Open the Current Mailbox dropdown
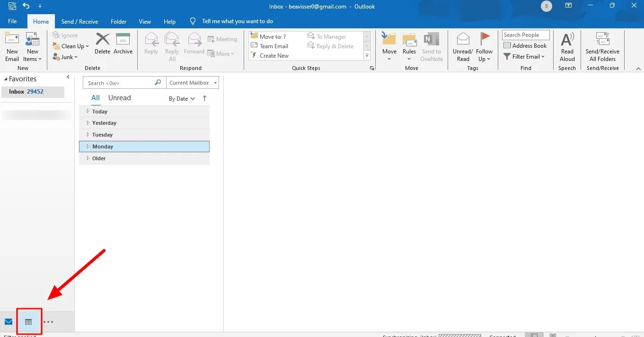 tap(193, 83)
